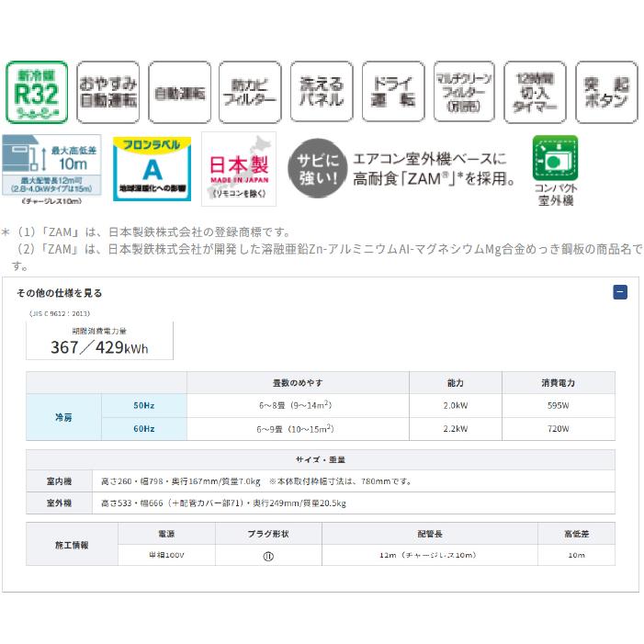The height and width of the screenshot is (644, 644).
Task: Click the マルチクリーンフィルター icon
Action: click(464, 92)
